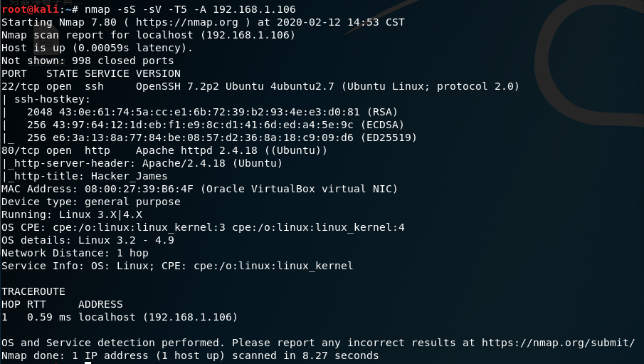Place the cursor at the empty bottom prompt line
This screenshot has height=364, width=644.
coord(88,363)
